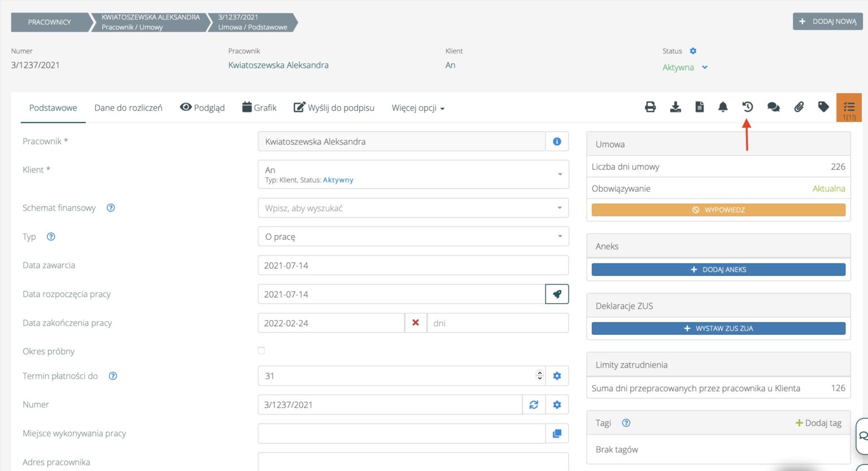Image resolution: width=868 pixels, height=471 pixels.
Task: Click the refresh icon beside Numer field
Action: point(533,405)
